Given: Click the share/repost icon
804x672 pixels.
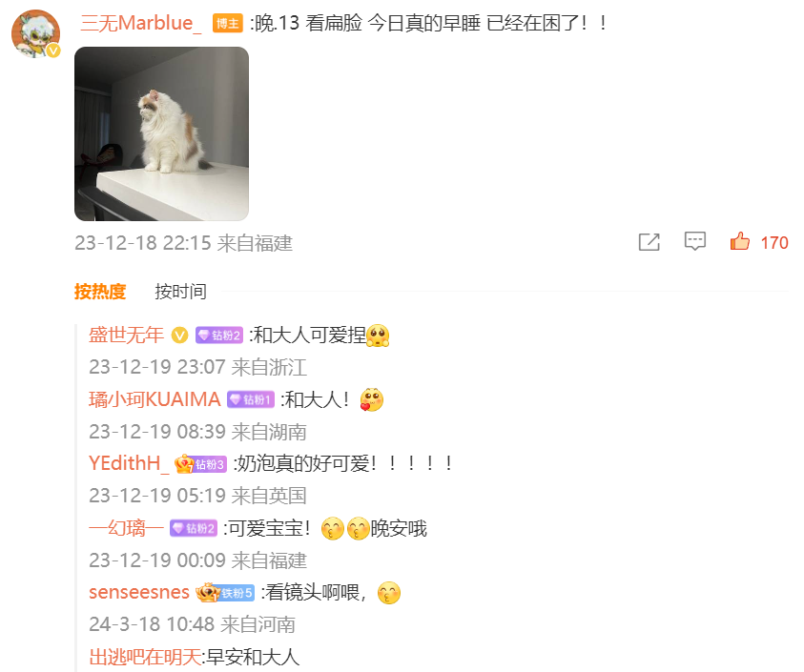Looking at the screenshot, I should pos(649,242).
